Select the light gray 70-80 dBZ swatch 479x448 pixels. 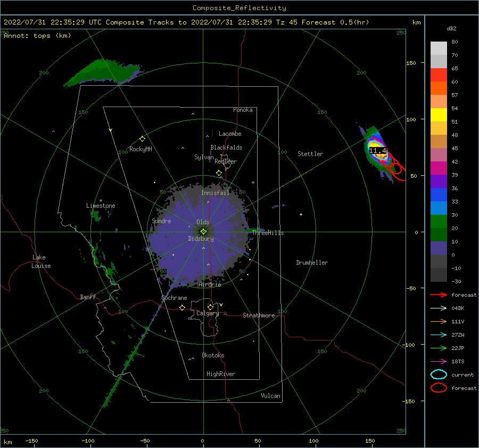[439, 48]
